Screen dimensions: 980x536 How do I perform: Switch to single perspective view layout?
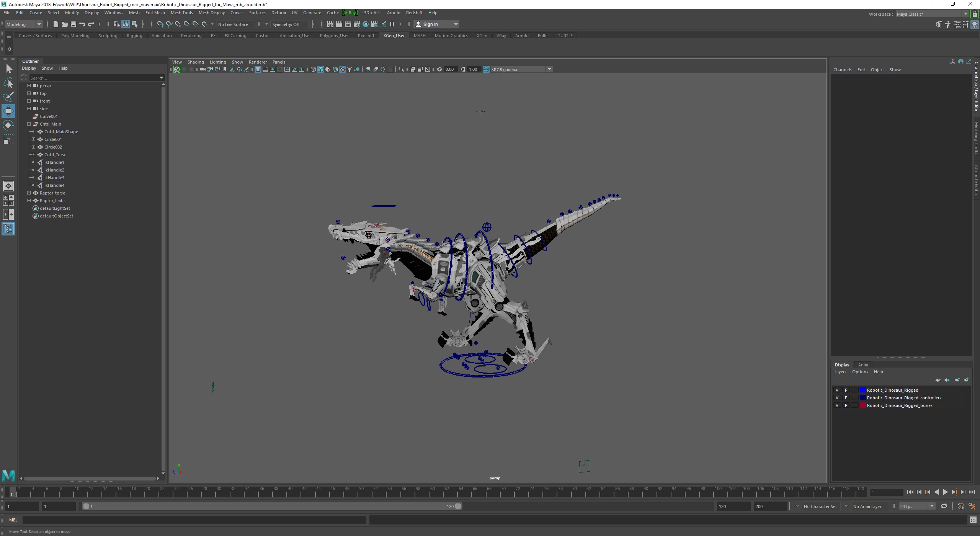pos(8,186)
